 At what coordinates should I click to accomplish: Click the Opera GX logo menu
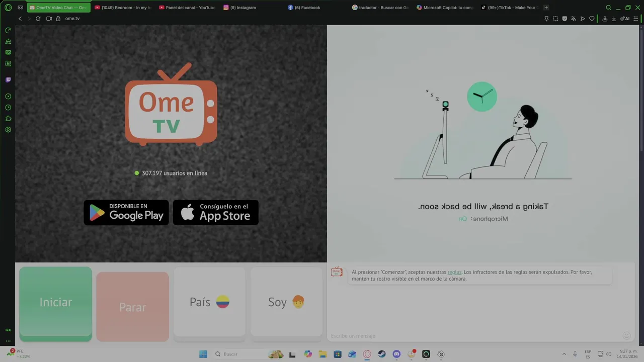coord(8,8)
